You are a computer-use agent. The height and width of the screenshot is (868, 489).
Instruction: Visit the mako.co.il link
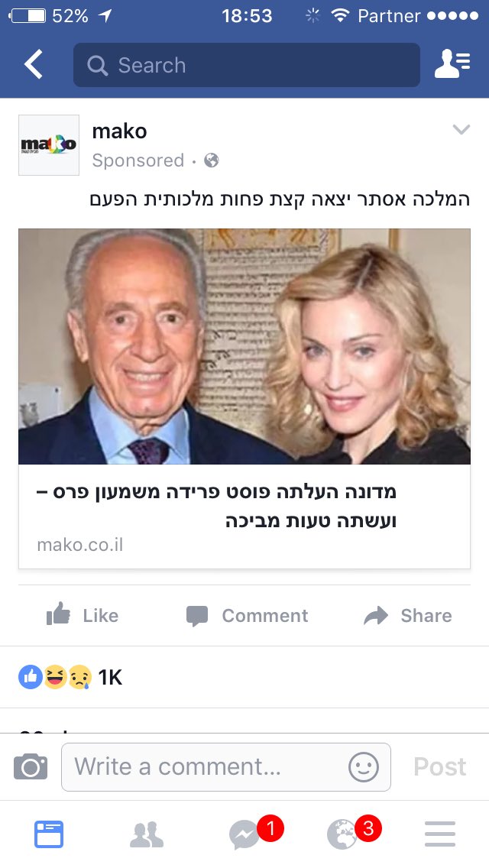coord(80,545)
